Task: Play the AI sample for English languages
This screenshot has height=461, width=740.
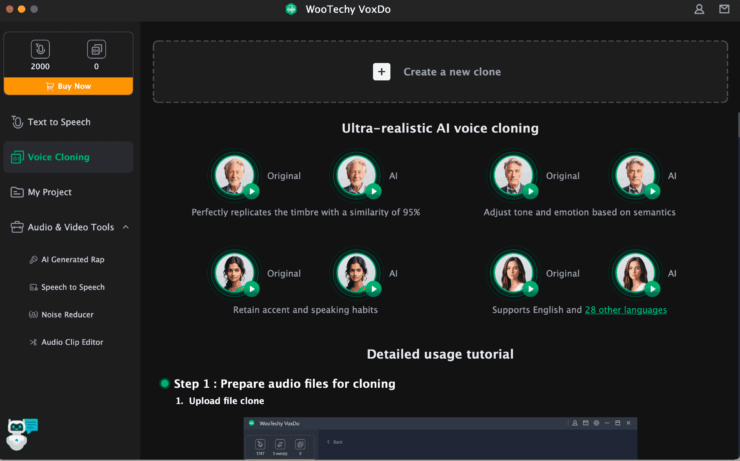Action: pyautogui.click(x=652, y=288)
